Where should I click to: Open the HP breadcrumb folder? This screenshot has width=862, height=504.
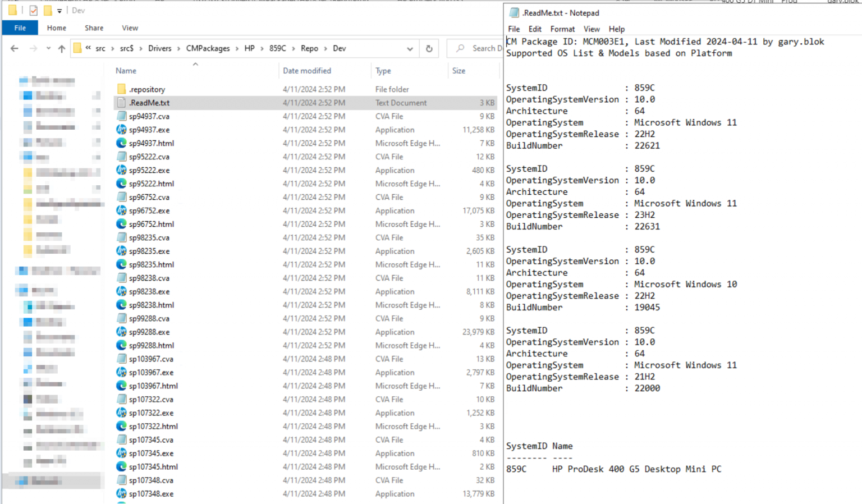[249, 48]
